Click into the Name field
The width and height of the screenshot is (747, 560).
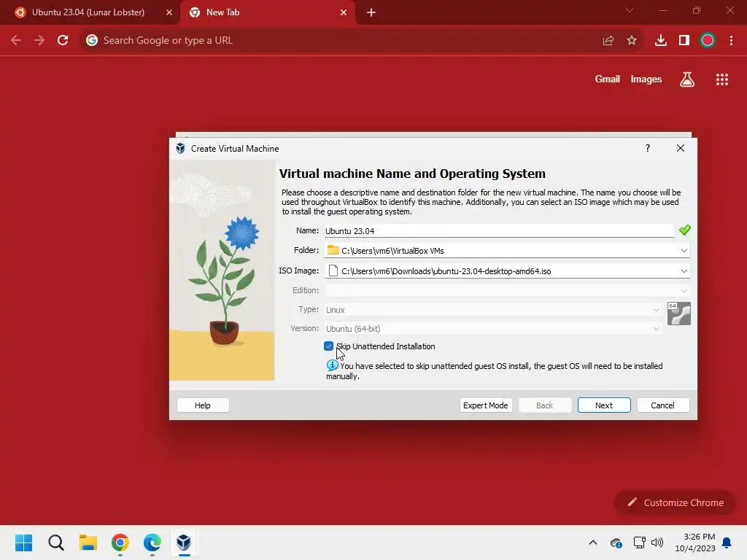pyautogui.click(x=499, y=231)
